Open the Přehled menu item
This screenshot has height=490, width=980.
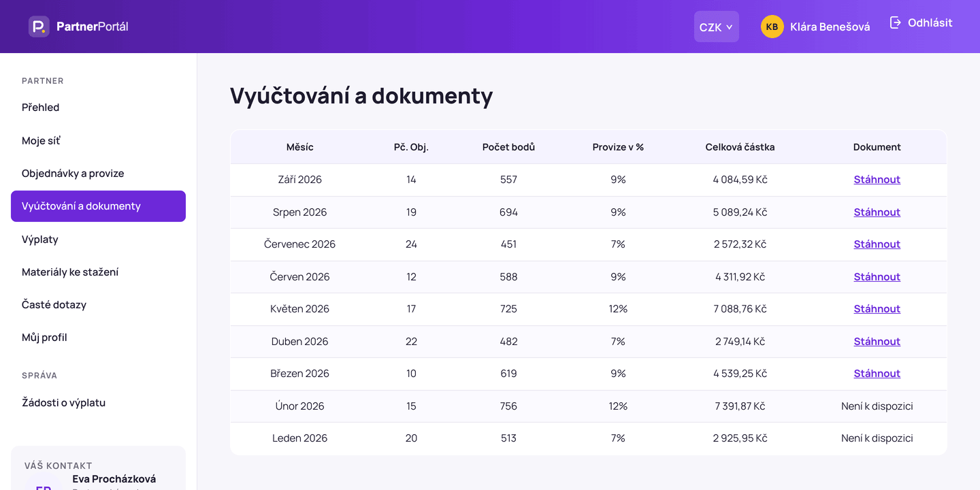(x=98, y=108)
